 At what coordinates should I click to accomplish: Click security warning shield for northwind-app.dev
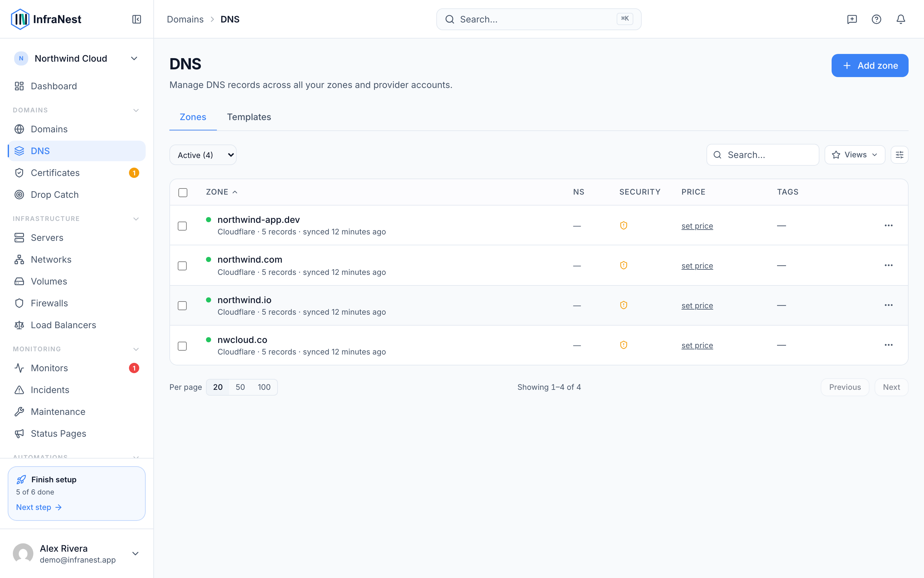pos(623,225)
